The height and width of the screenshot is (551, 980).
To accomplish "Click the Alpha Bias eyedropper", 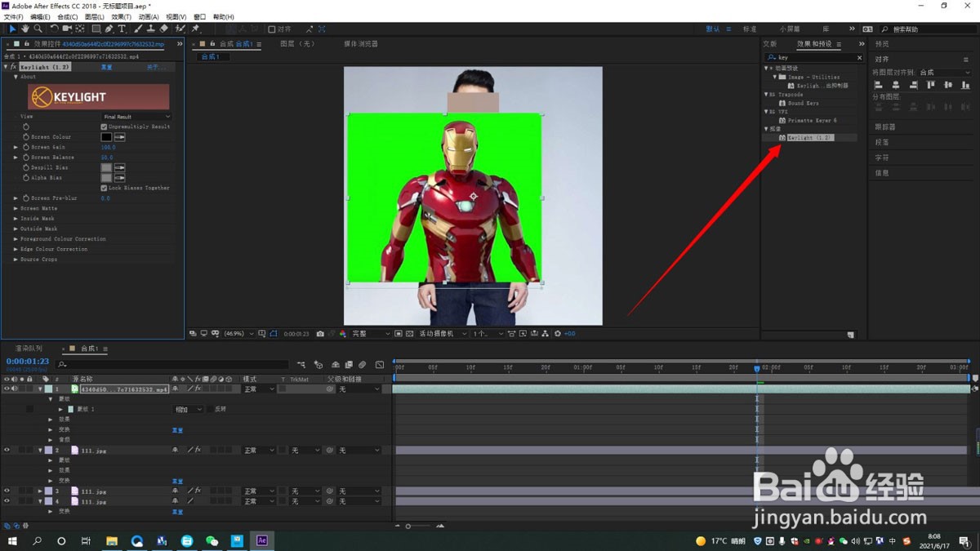I will 120,177.
